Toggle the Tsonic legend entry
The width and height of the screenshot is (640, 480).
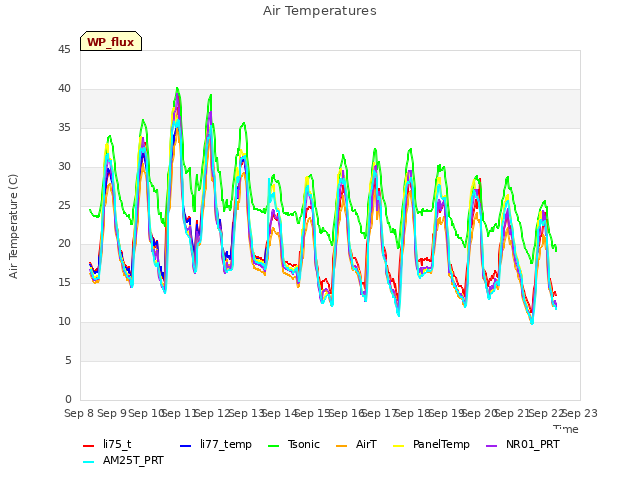294,444
